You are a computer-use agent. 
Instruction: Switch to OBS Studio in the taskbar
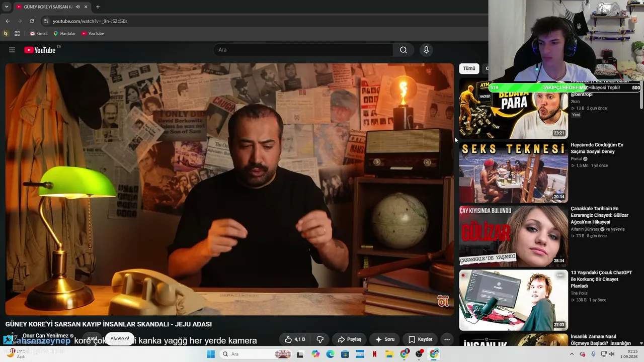tap(419, 354)
